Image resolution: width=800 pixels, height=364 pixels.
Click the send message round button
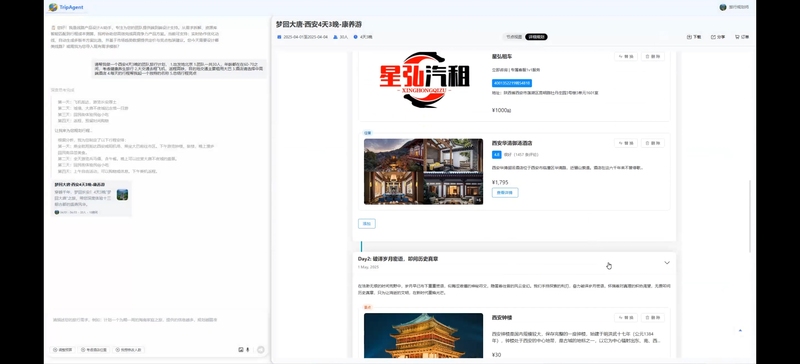point(261,350)
